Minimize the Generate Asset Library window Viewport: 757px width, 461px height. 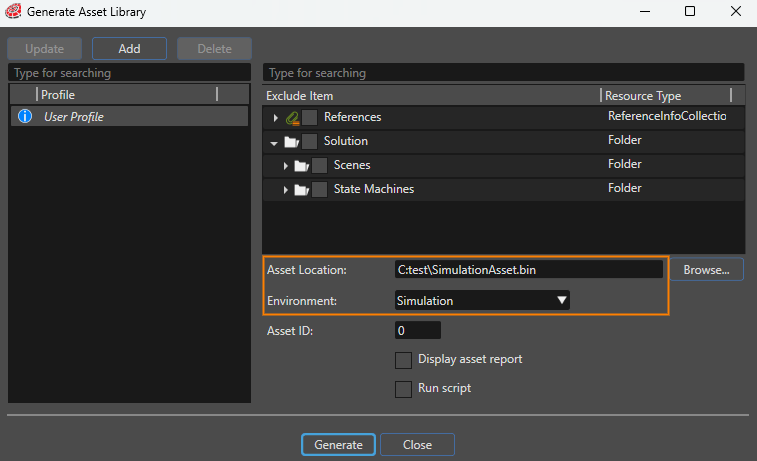(645, 11)
